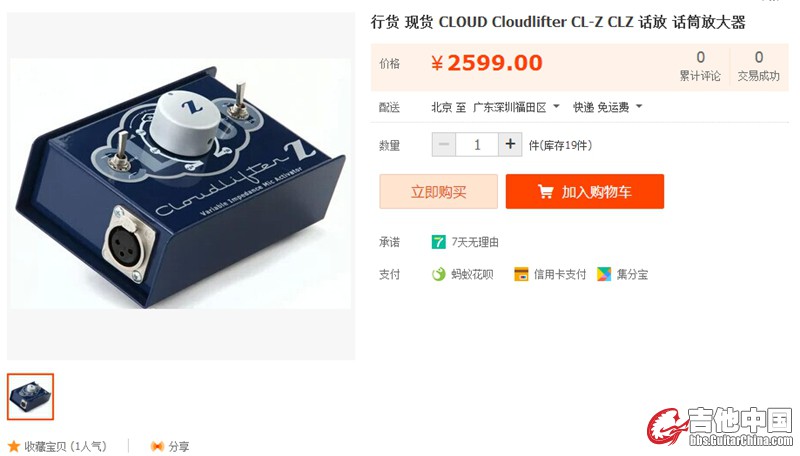Click the green 7-day return guarantee icon

coord(438,242)
